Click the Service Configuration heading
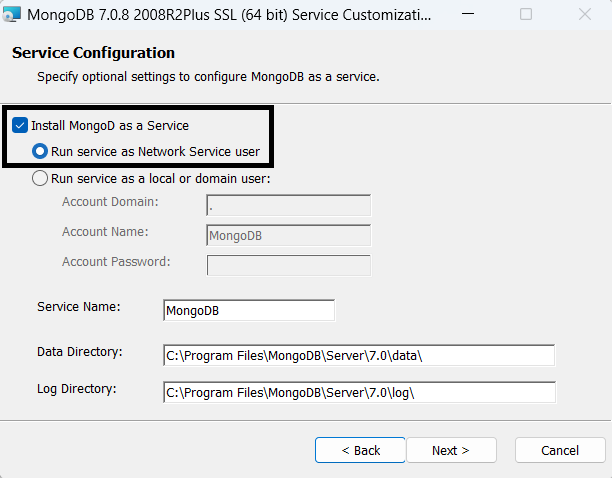 [x=93, y=53]
